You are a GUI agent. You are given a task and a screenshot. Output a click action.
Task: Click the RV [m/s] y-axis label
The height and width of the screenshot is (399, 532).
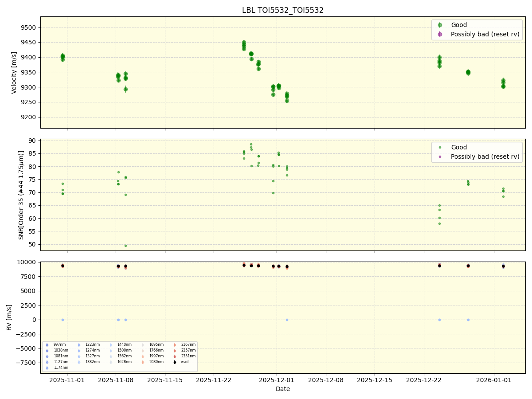point(9,317)
